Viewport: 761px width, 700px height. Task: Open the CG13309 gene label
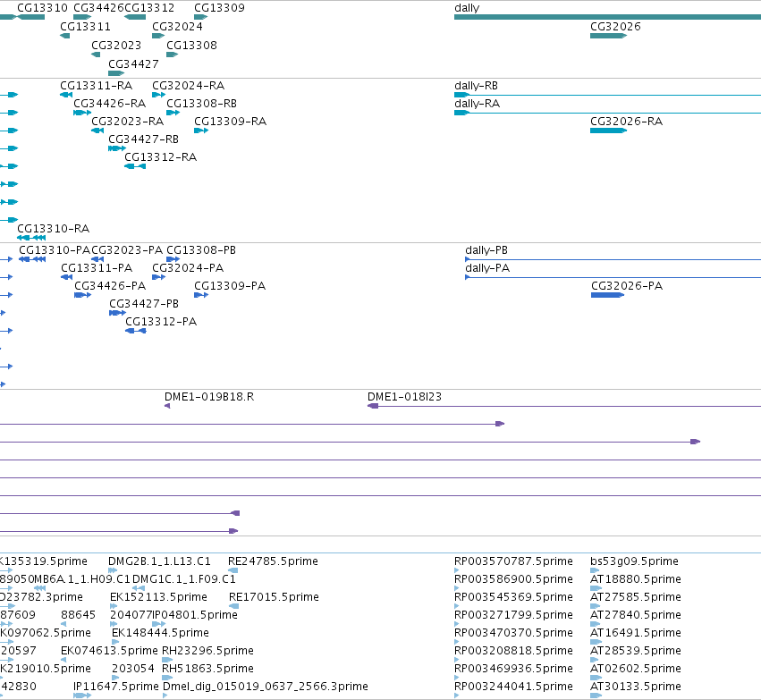tap(219, 8)
